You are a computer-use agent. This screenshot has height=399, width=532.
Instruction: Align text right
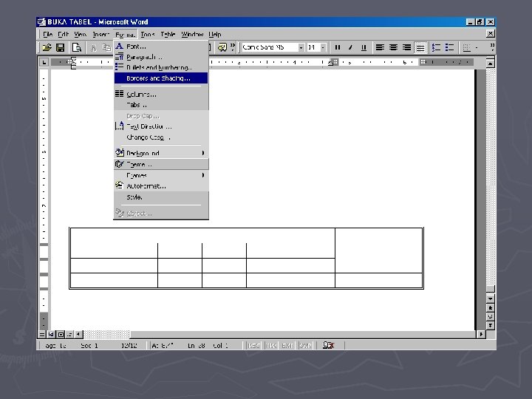click(x=406, y=47)
